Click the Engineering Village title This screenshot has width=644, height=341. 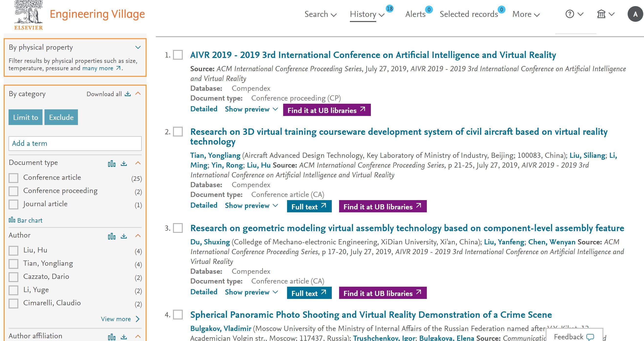97,14
